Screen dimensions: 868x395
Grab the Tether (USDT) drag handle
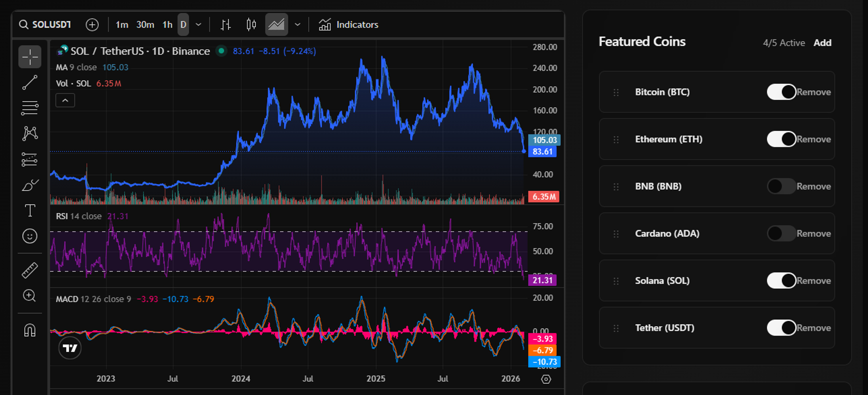point(616,328)
